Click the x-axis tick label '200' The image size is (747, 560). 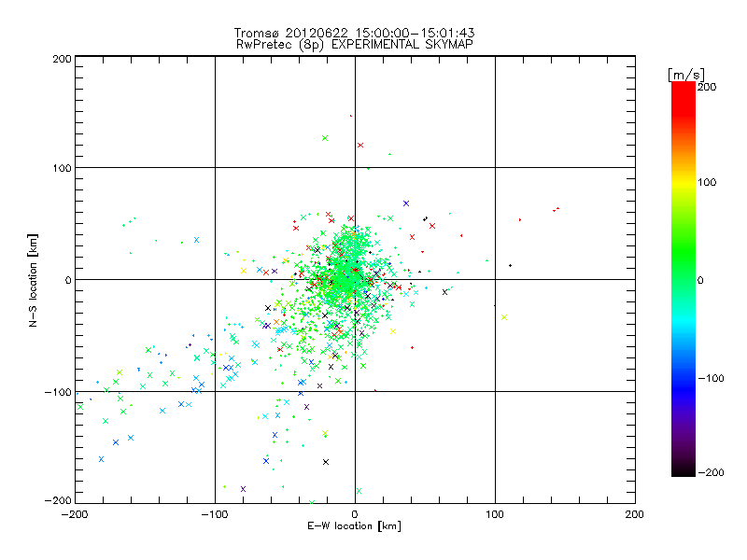[x=635, y=514]
